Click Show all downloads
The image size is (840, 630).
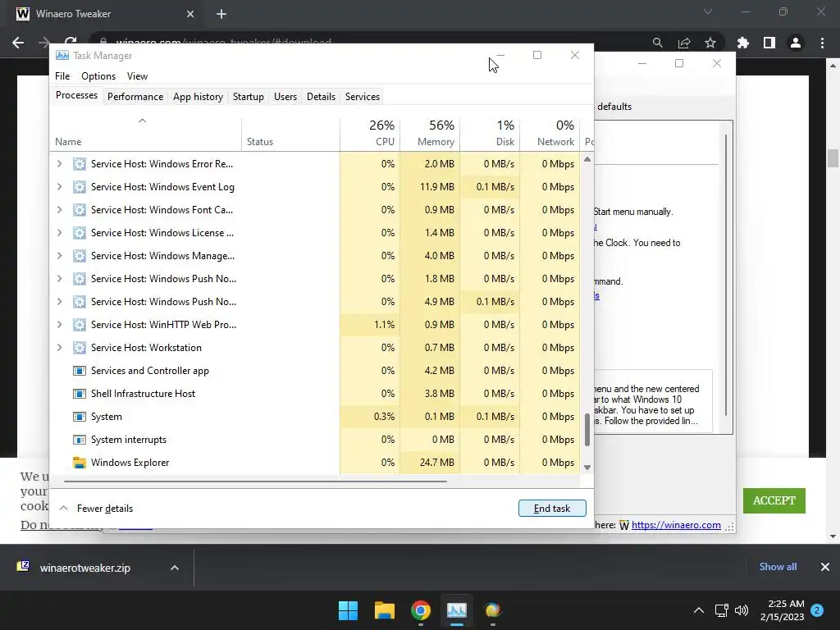click(x=778, y=567)
